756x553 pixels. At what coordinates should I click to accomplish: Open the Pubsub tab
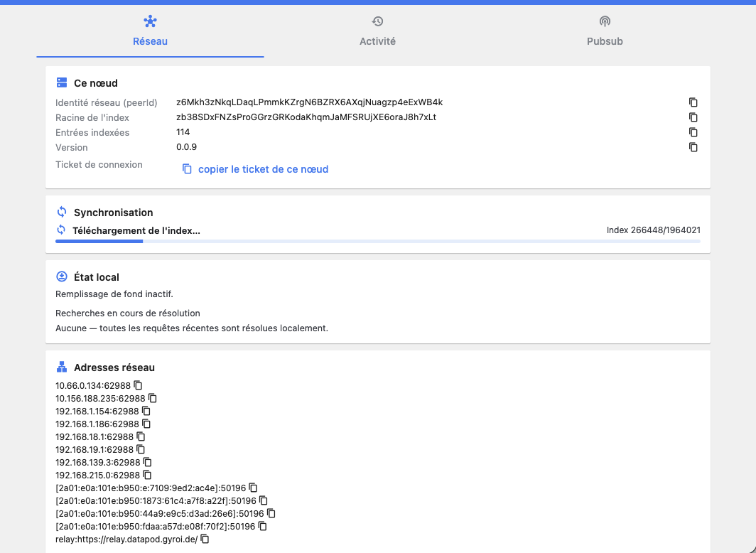pyautogui.click(x=605, y=31)
